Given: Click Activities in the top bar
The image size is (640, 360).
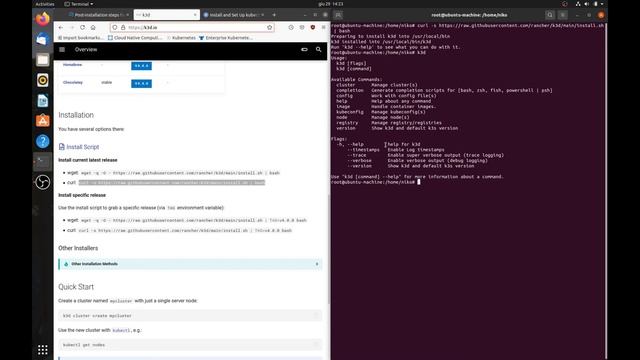Looking at the screenshot, I should pos(44,4).
